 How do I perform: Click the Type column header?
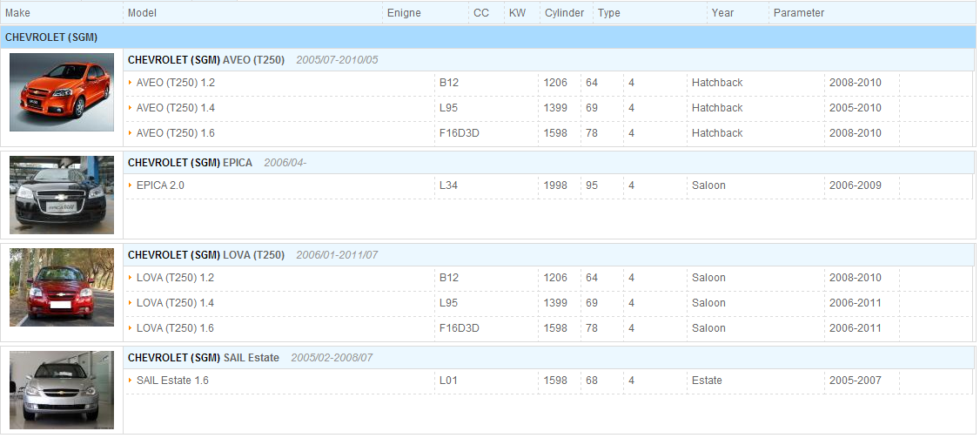click(608, 12)
